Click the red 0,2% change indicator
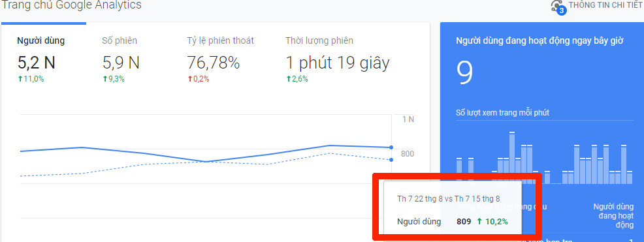The height and width of the screenshot is (242, 644). point(199,79)
